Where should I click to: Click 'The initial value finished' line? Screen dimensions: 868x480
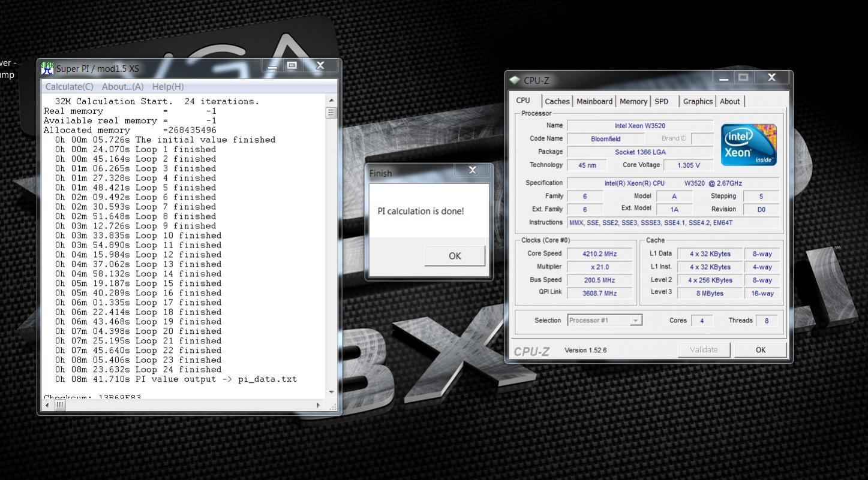[165, 140]
